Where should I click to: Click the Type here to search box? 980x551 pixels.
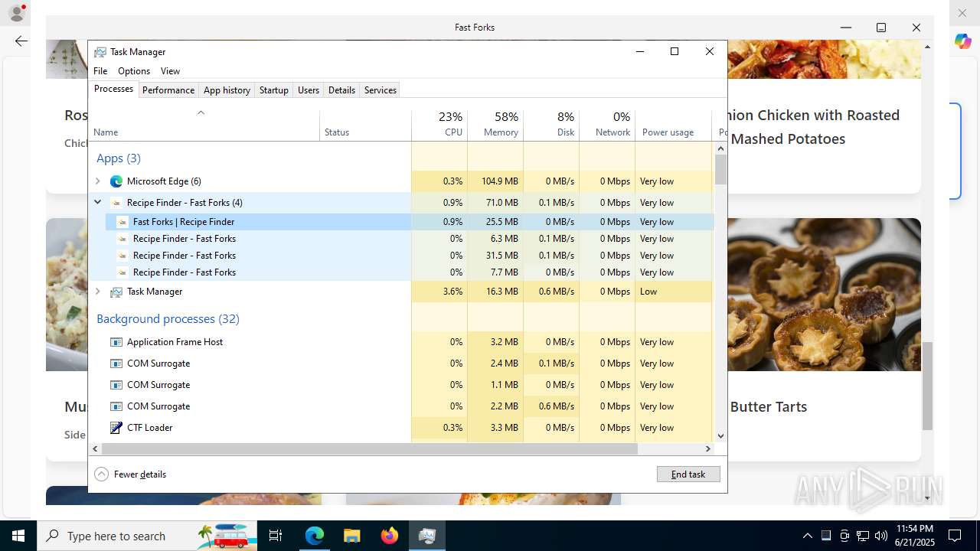coord(147,536)
